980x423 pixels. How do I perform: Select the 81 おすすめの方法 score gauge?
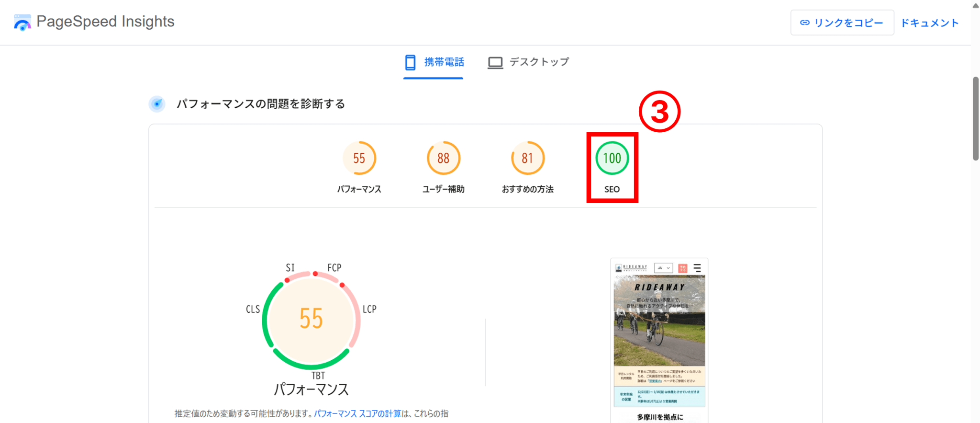pyautogui.click(x=527, y=158)
